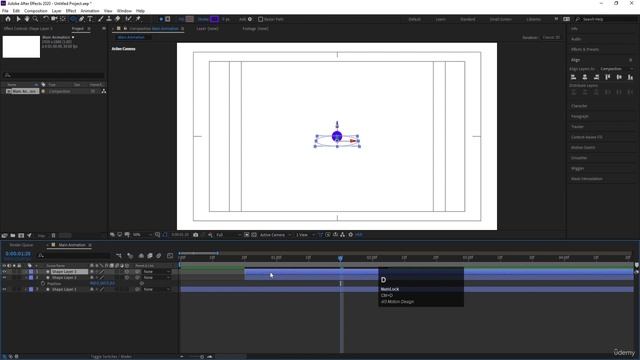Screen dimensions: 640x360
Task: Open the Composition menu
Action: coord(36,11)
